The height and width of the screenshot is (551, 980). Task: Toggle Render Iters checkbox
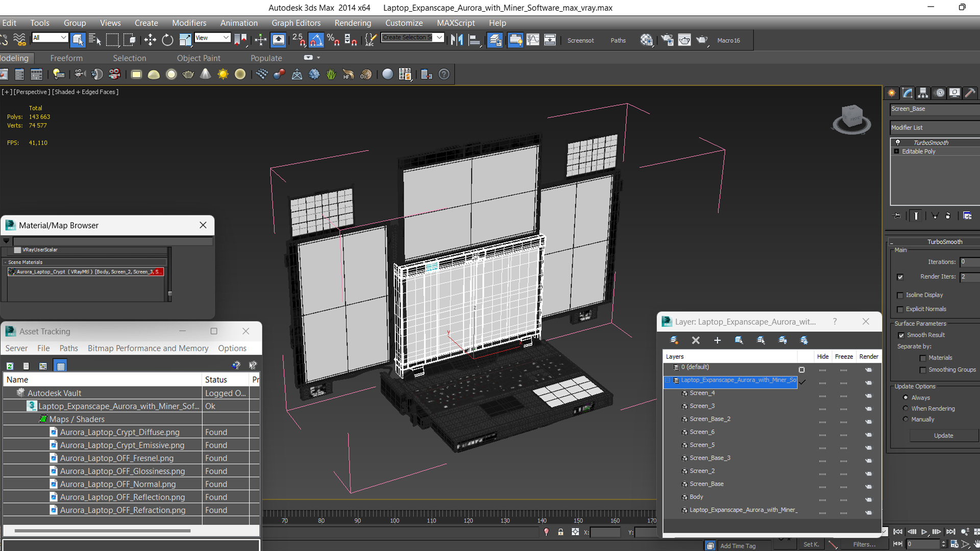click(x=900, y=277)
